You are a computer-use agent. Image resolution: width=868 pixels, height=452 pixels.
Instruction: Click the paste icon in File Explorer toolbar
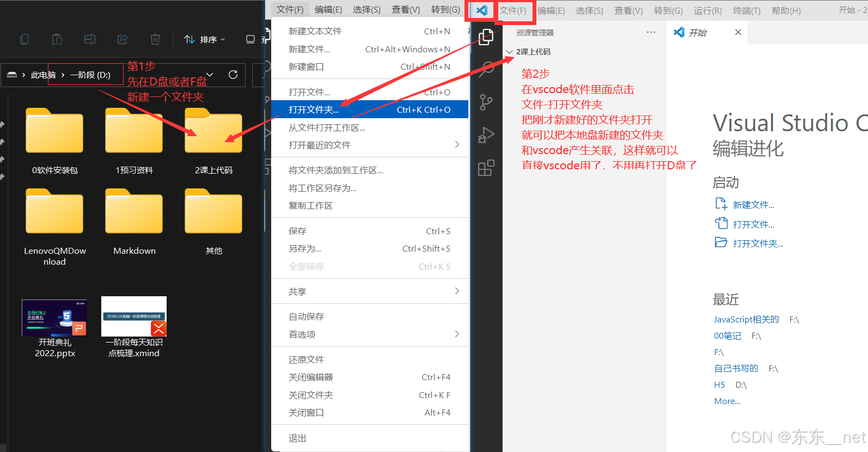pyautogui.click(x=57, y=39)
